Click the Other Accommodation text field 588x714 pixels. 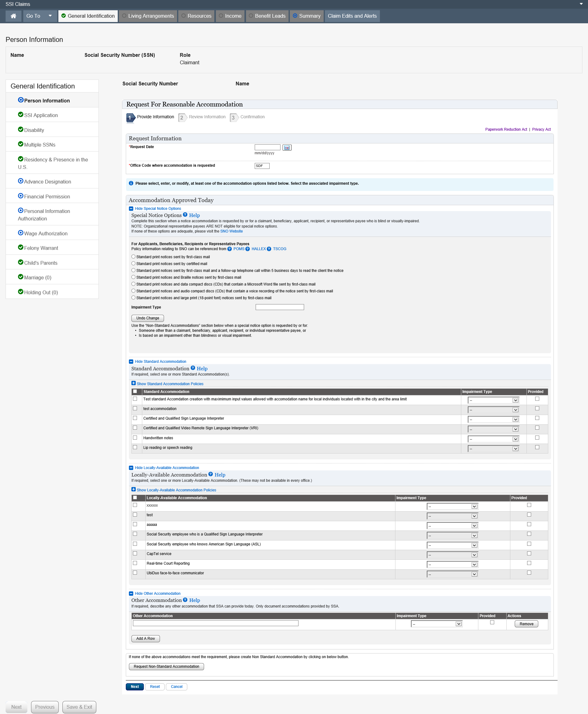216,624
